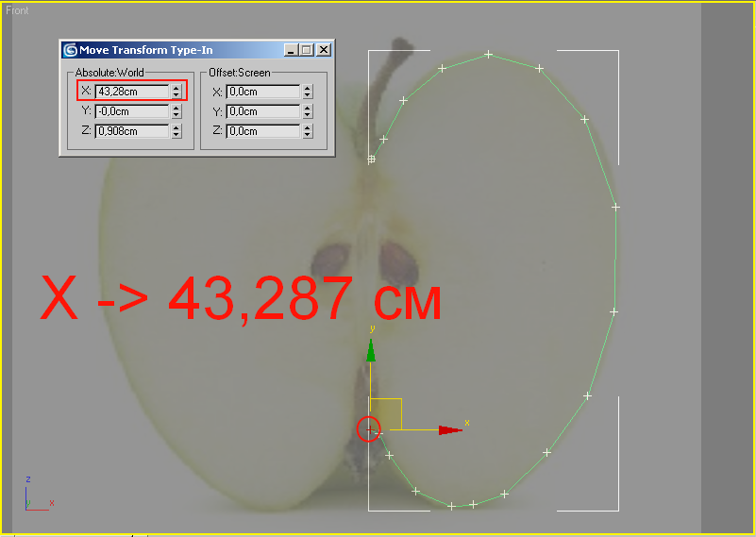The height and width of the screenshot is (537, 756).
Task: Click the yellow XY plane handle of the move gizmo
Action: [x=386, y=414]
